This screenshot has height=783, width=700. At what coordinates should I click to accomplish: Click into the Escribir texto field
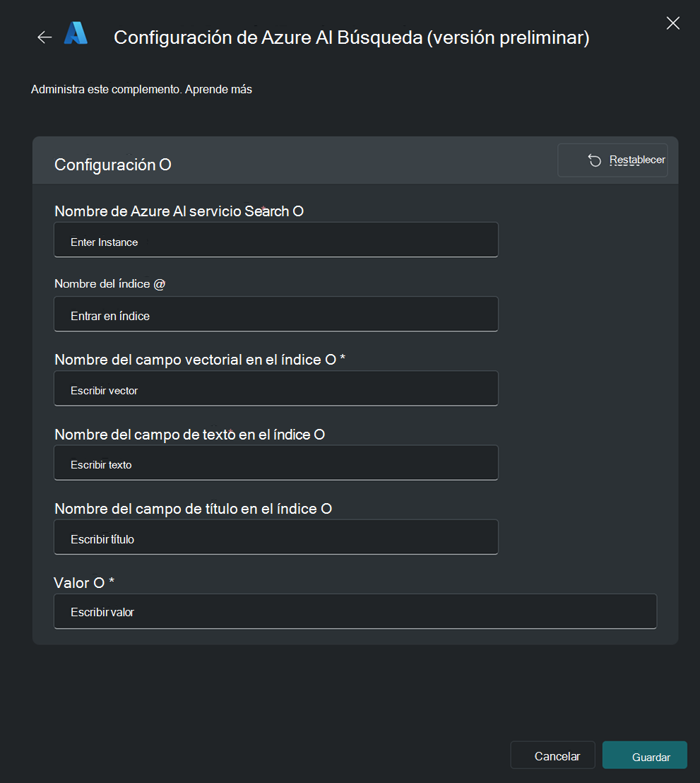[x=276, y=464]
